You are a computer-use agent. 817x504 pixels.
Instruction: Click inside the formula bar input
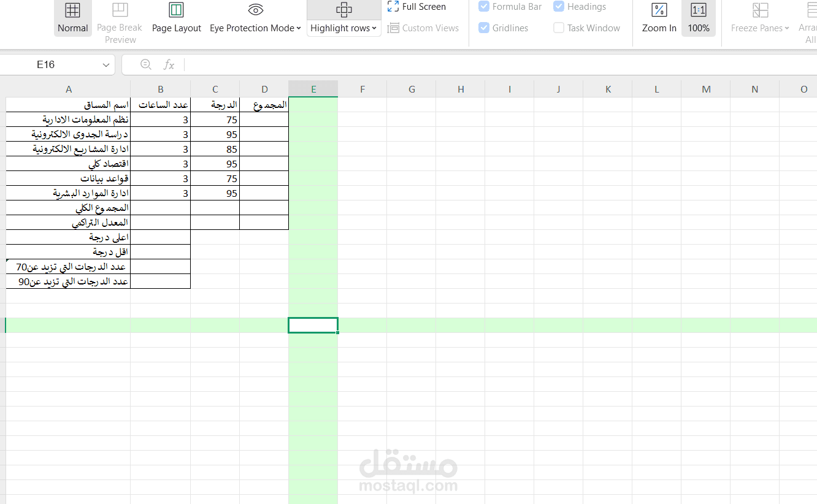[x=500, y=64]
